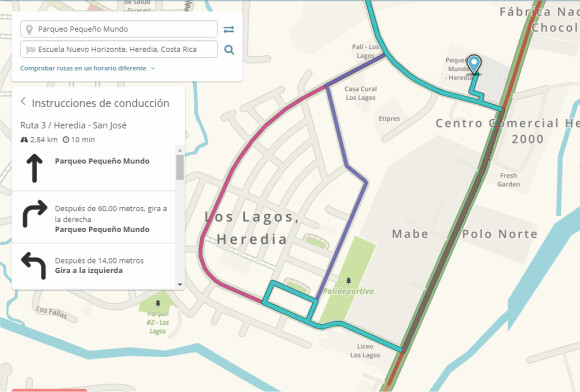Click the 10 min duration value
The width and height of the screenshot is (580, 392).
tap(83, 140)
